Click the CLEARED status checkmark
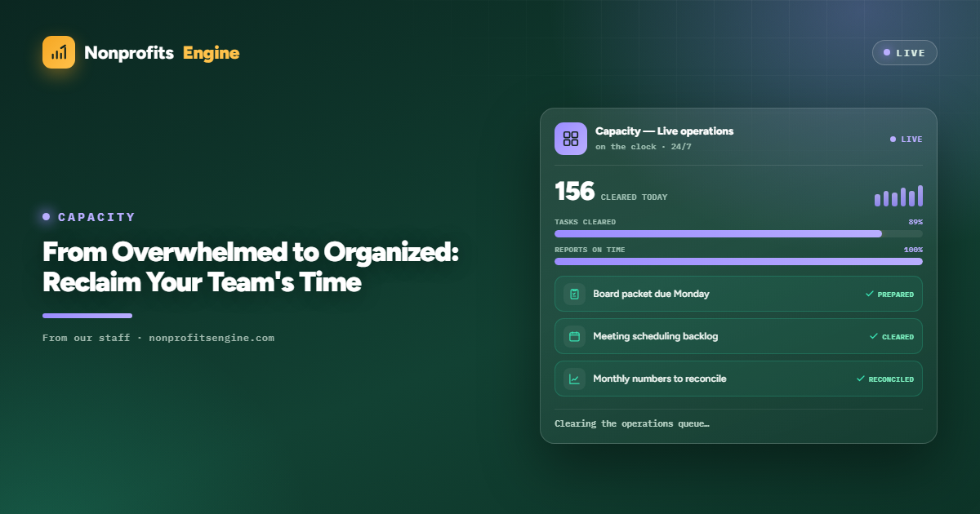The height and width of the screenshot is (514, 980). [x=874, y=336]
